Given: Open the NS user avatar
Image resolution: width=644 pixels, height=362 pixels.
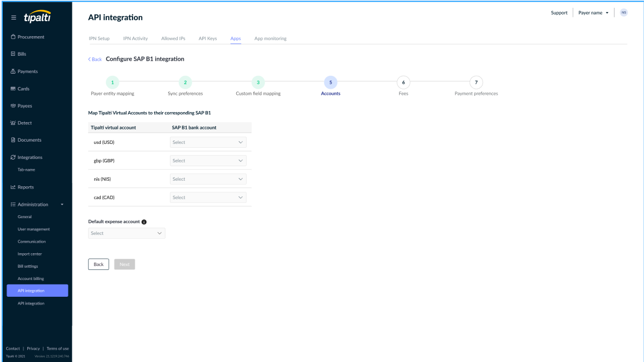Looking at the screenshot, I should pyautogui.click(x=624, y=13).
